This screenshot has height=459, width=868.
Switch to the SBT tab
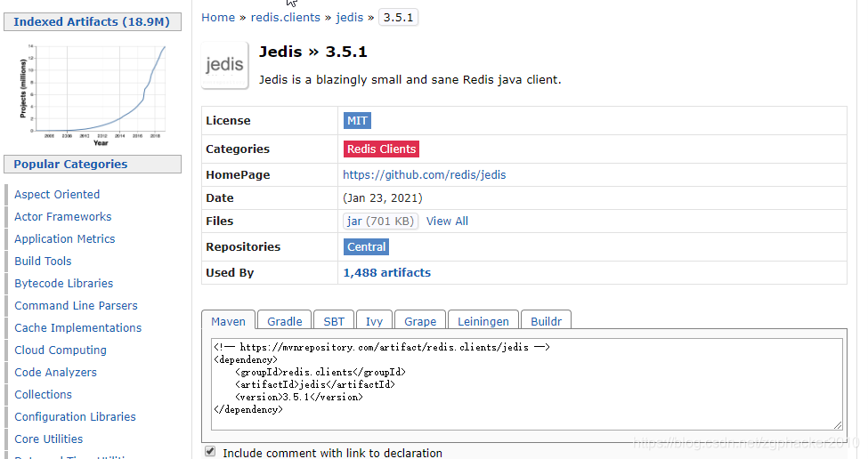click(x=334, y=321)
